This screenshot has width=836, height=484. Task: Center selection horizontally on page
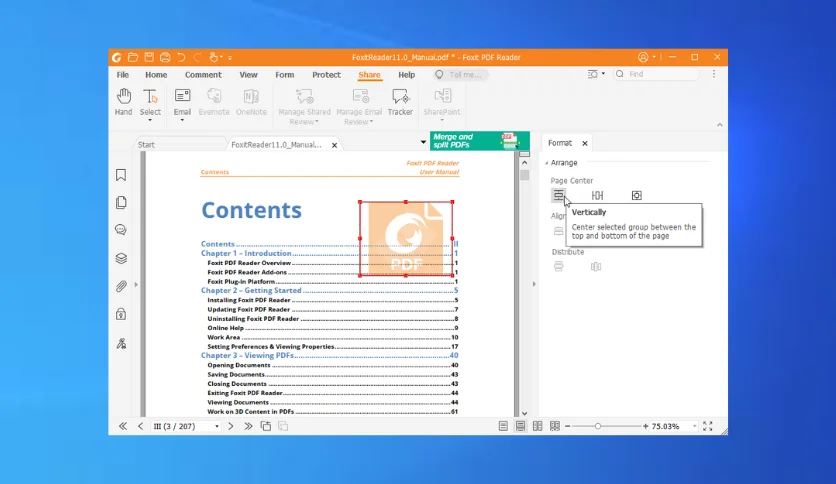[x=597, y=196]
